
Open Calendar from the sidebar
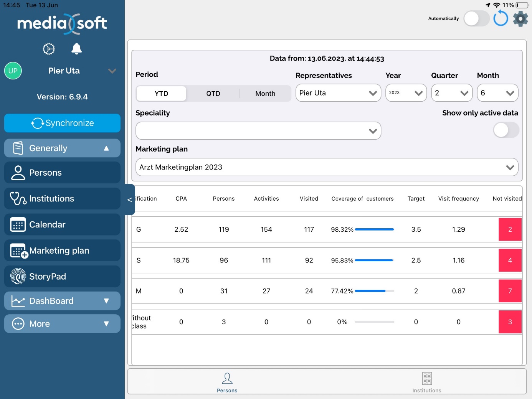(62, 224)
